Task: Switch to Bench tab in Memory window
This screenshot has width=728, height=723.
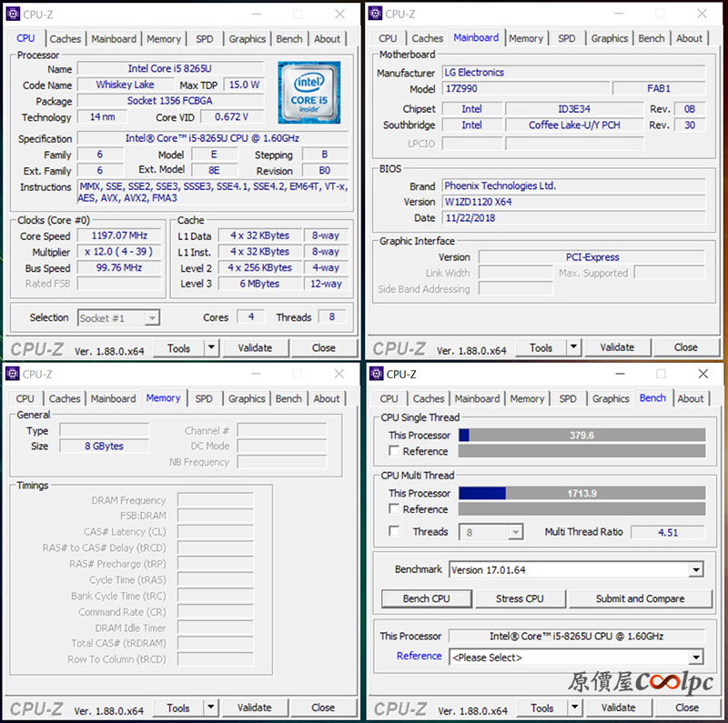Action: click(288, 398)
